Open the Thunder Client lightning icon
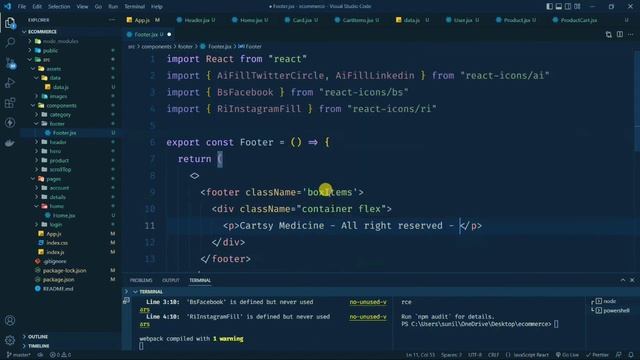 click(x=10, y=122)
